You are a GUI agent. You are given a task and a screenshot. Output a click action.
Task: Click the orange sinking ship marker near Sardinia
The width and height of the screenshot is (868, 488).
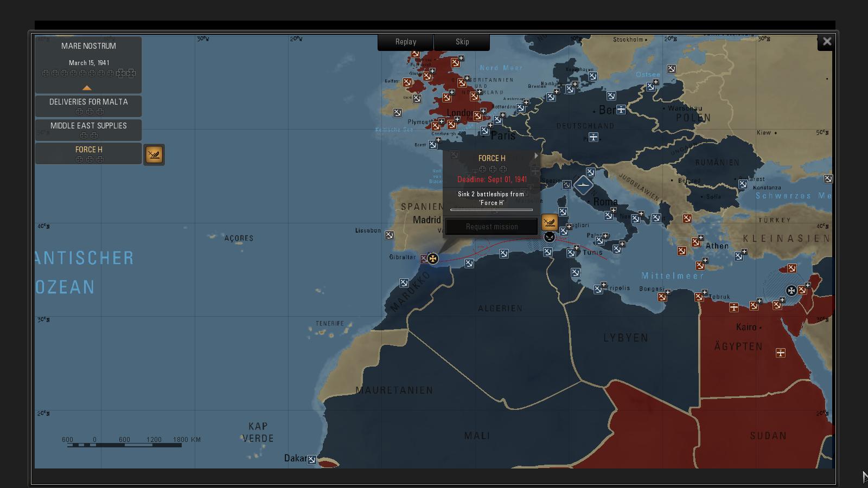coord(549,222)
